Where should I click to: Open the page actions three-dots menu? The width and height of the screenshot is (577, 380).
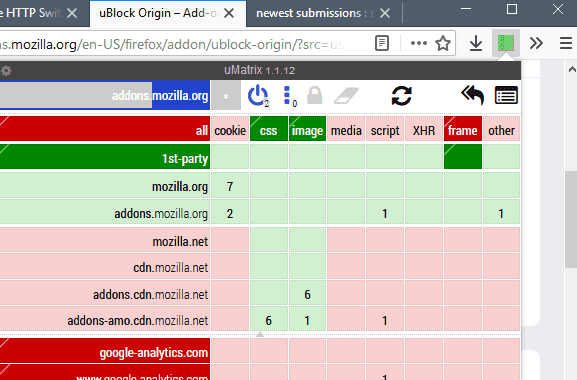coord(419,43)
